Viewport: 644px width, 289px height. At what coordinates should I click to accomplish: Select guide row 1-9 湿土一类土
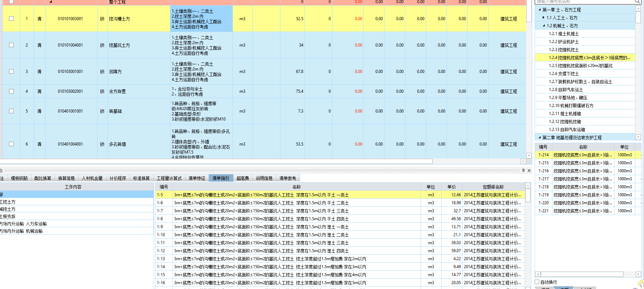(340, 227)
